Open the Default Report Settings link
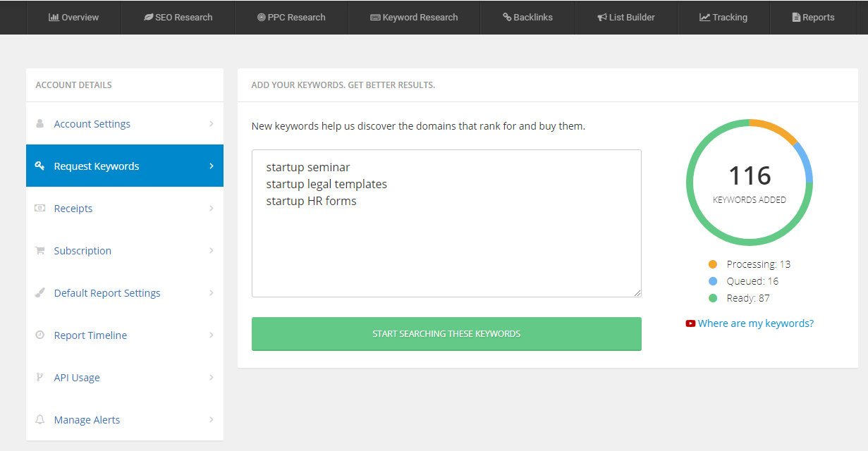The height and width of the screenshot is (451, 868). [107, 293]
